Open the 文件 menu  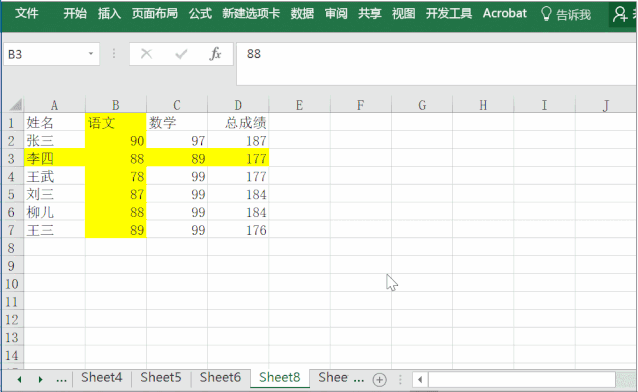click(x=27, y=13)
